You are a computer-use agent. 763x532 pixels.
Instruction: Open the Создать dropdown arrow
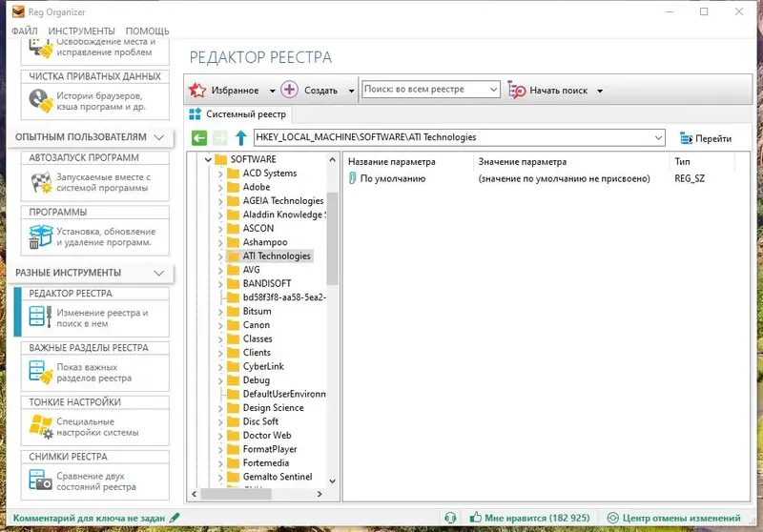[351, 91]
